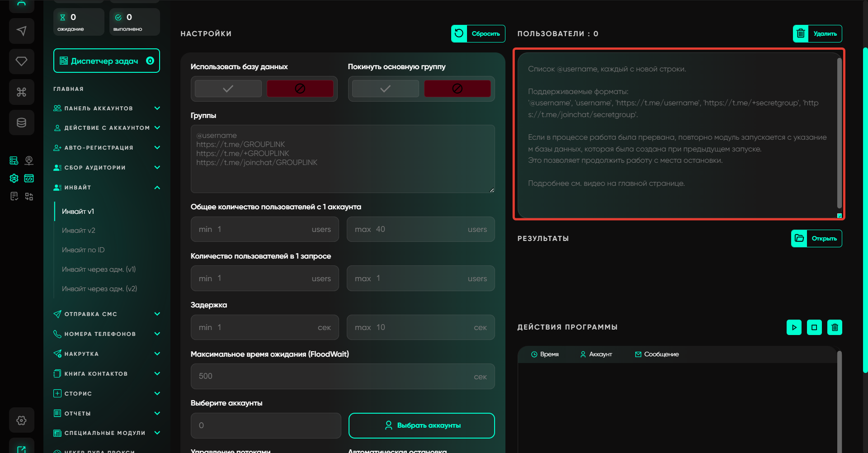The width and height of the screenshot is (868, 453).
Task: Click the diamond icon in left sidebar
Action: pos(21,61)
